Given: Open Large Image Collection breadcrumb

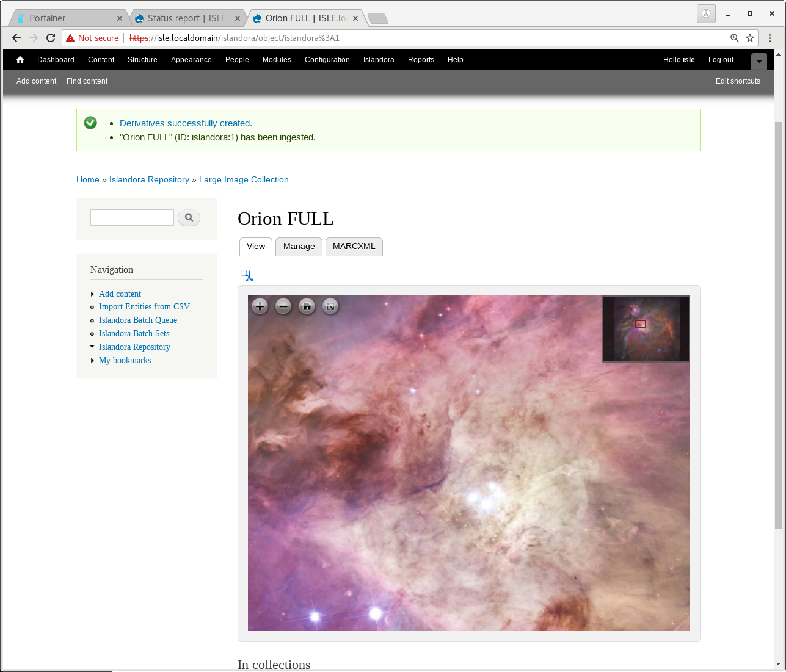Looking at the screenshot, I should (x=244, y=180).
